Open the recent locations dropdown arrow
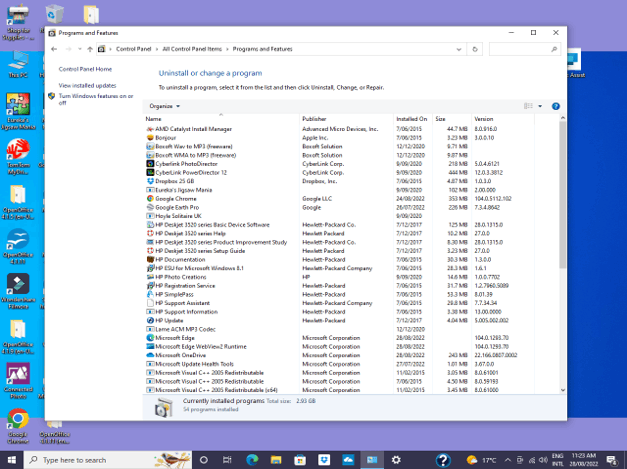627x469 pixels. click(x=80, y=49)
